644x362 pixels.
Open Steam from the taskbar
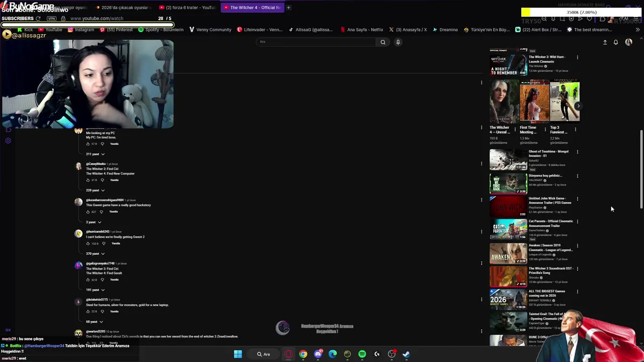click(406, 354)
